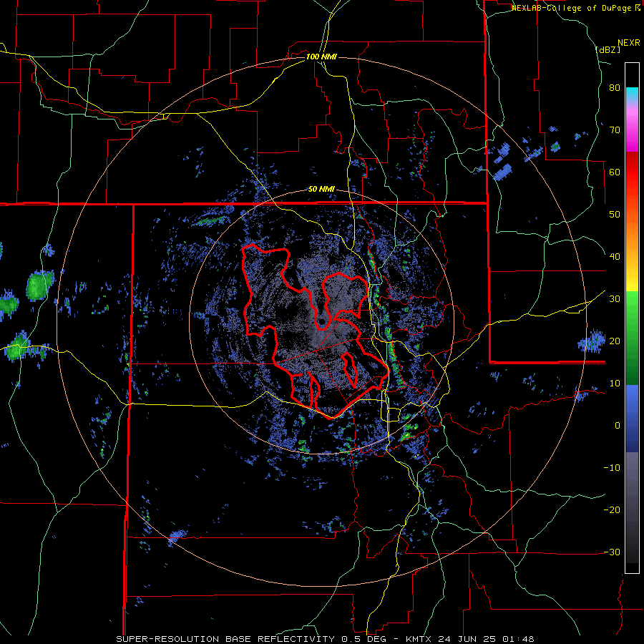Click the KMTX station identifier text
This screenshot has height=644, width=644.
click(421, 639)
